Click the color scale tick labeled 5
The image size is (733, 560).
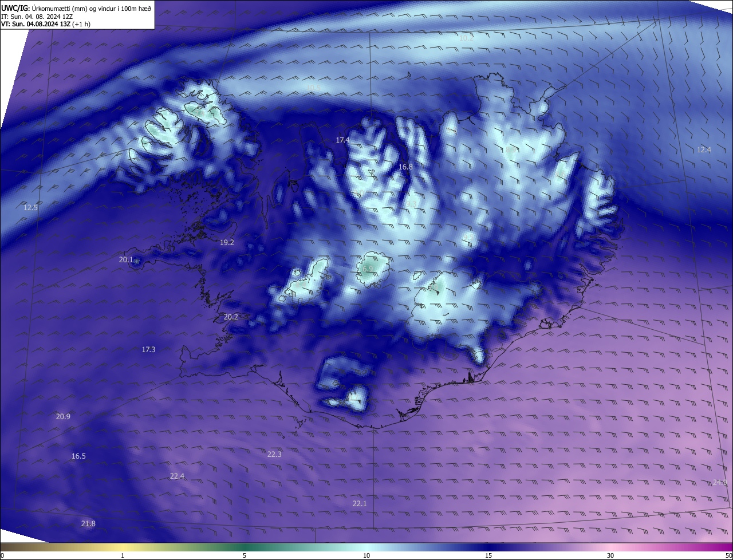pyautogui.click(x=245, y=555)
